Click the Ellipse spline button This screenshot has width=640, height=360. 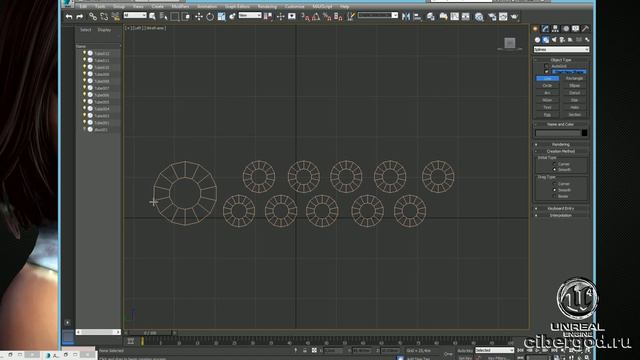click(574, 86)
